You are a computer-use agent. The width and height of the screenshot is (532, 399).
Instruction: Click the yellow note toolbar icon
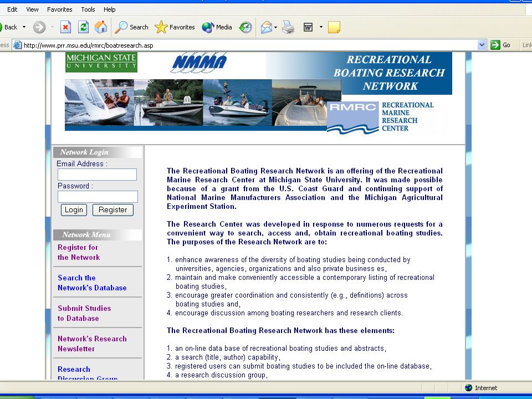click(334, 27)
